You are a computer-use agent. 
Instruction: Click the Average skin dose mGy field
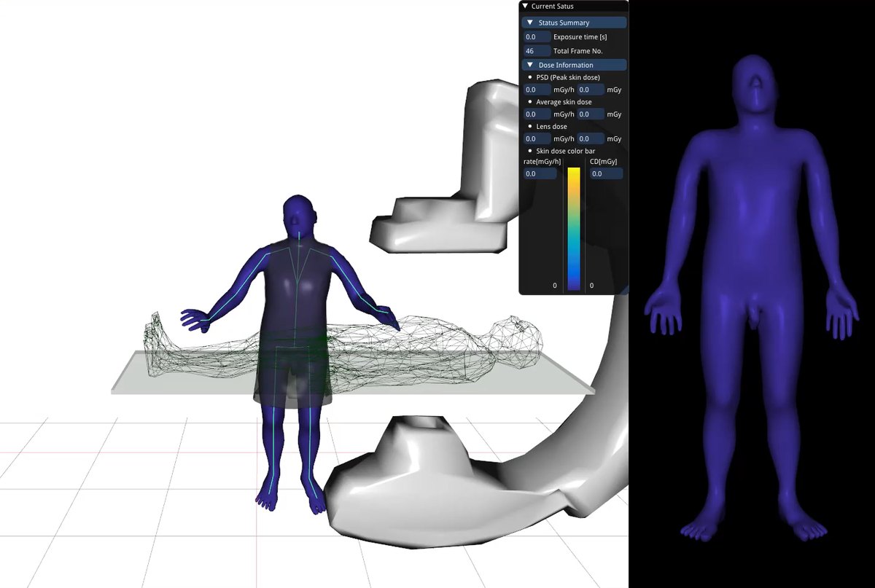point(591,114)
